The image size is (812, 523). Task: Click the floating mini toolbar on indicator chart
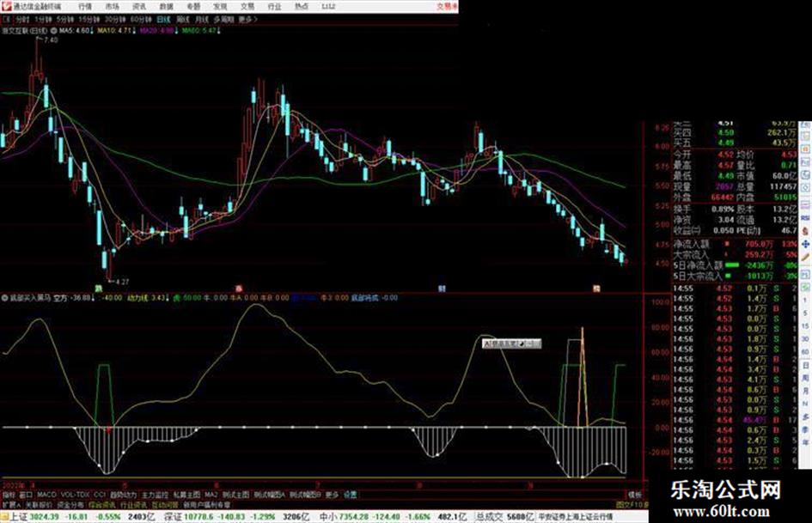511,344
